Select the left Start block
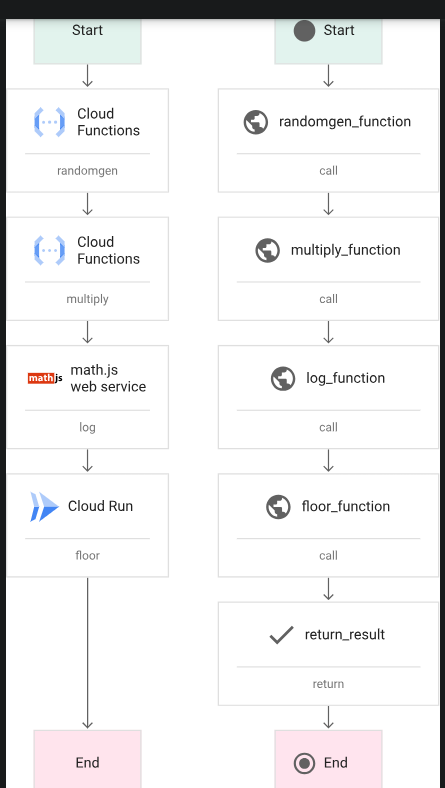The height and width of the screenshot is (788, 445). (x=87, y=41)
